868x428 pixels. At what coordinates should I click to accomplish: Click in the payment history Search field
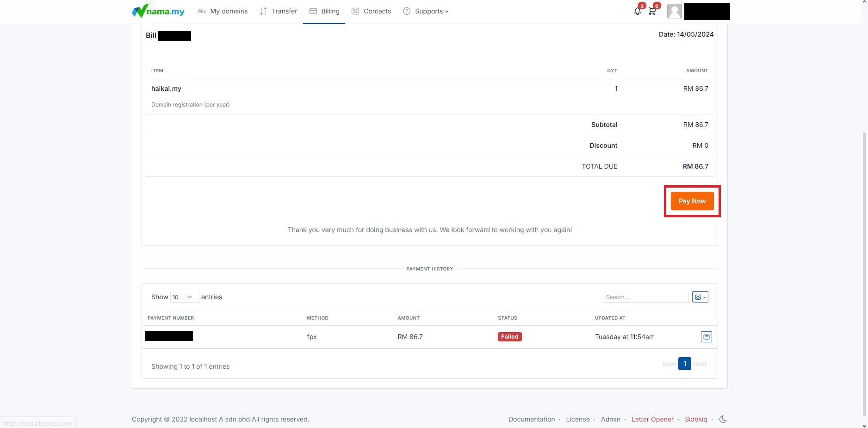645,297
